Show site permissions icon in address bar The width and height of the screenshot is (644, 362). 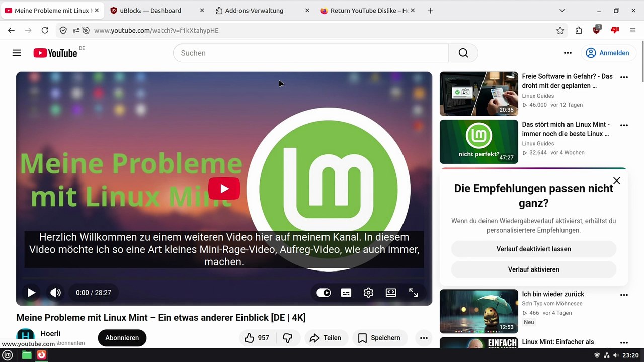click(76, 30)
